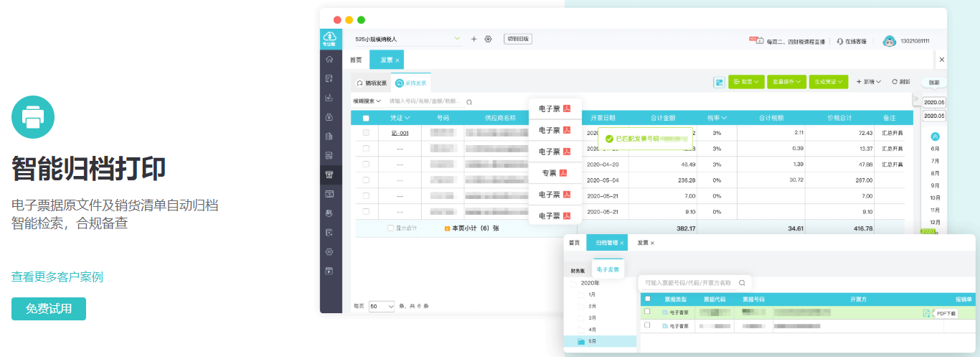The height and width of the screenshot is (357, 980).
Task: Click the PDF icon on the 专票 row
Action: 563,173
